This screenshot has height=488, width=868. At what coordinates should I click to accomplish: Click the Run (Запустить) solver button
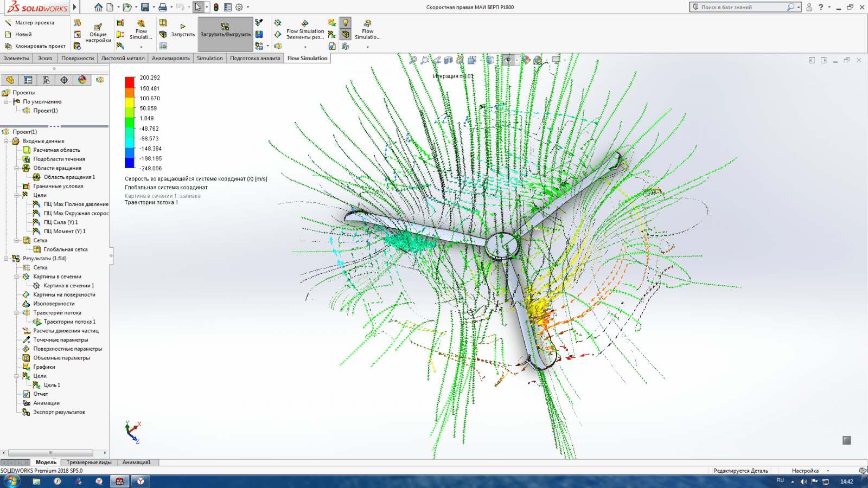point(183,29)
